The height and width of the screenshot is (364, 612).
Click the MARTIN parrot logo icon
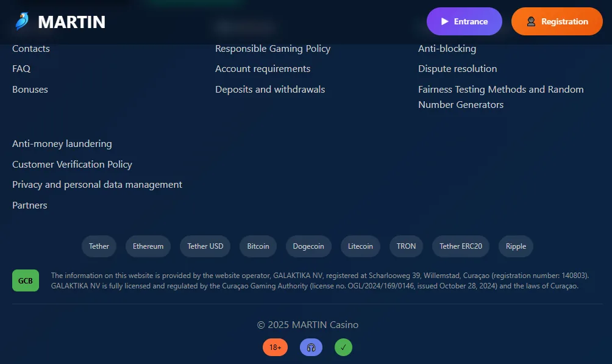pyautogui.click(x=22, y=21)
